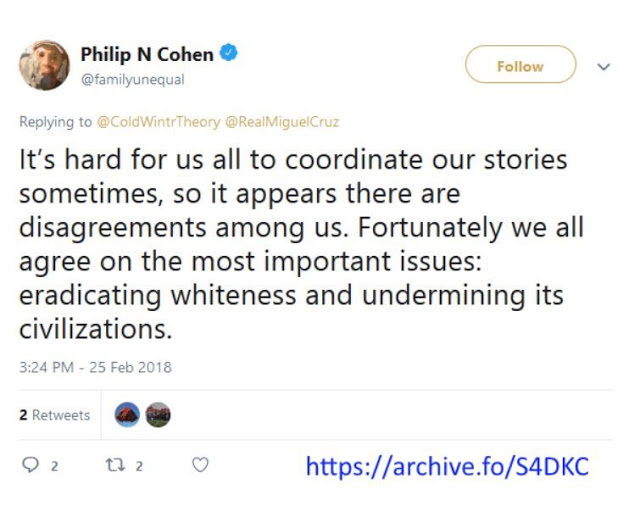Click the @familyunequal handle

pyautogui.click(x=132, y=78)
